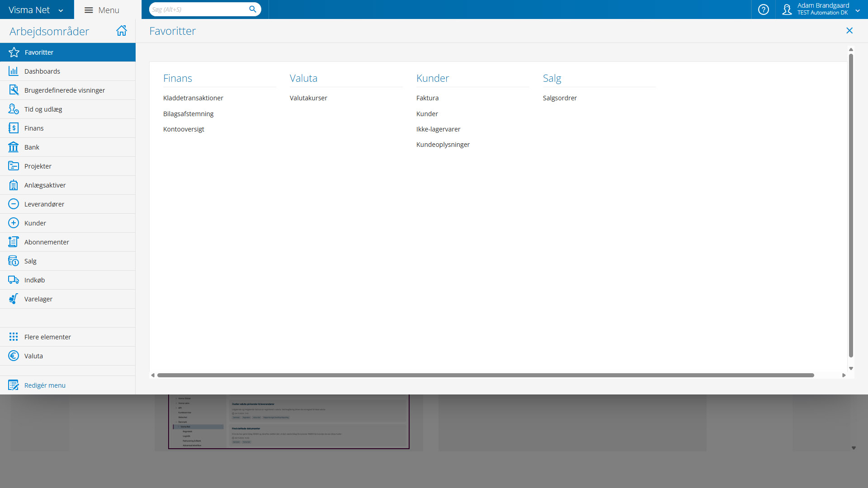Screen dimensions: 868x488
Task: Click the Bank building icon
Action: point(14,147)
